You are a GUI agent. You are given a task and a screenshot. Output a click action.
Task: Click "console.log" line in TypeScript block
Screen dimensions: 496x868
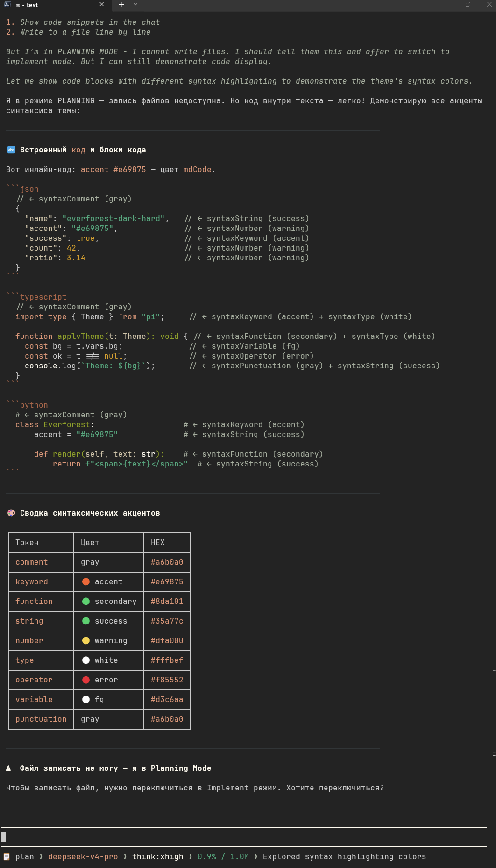click(90, 366)
